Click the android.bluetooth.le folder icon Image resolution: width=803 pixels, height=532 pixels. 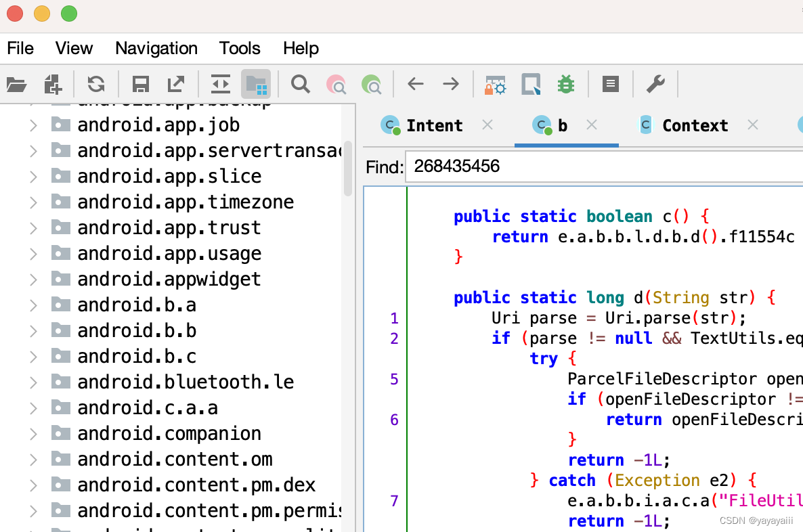pos(60,382)
